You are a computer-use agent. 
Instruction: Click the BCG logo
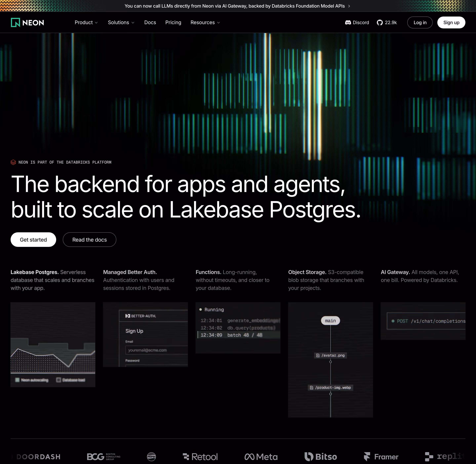click(104, 457)
